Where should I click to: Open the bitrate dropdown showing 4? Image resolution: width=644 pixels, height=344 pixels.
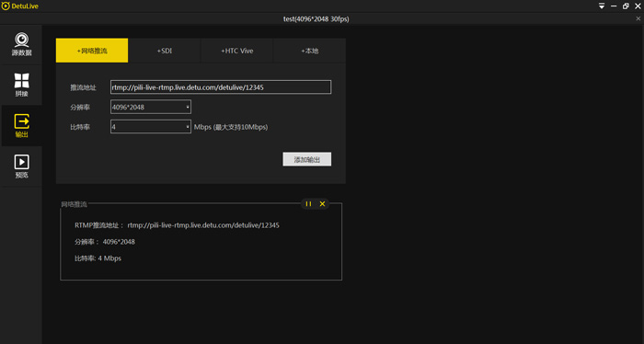pyautogui.click(x=151, y=127)
